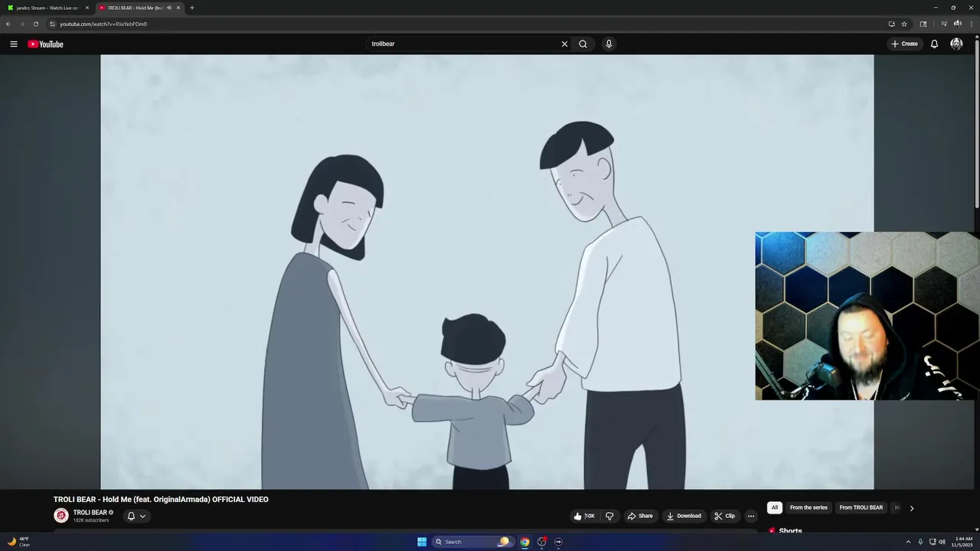Click the Create button

[904, 44]
